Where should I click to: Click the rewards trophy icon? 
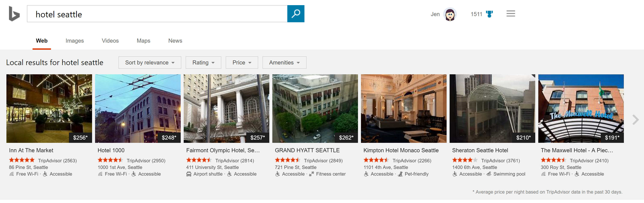point(489,14)
